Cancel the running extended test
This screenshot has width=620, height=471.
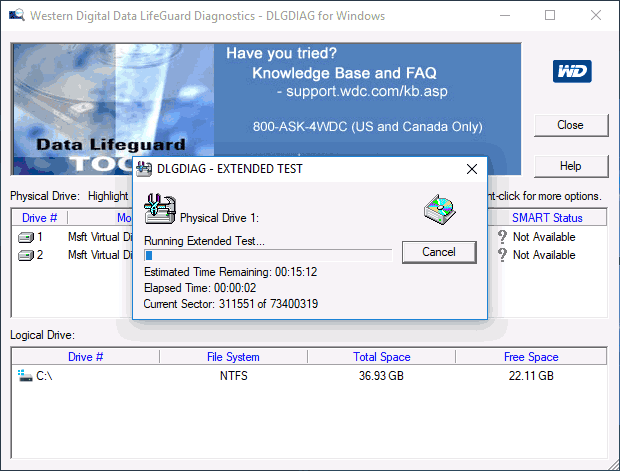[x=439, y=252]
